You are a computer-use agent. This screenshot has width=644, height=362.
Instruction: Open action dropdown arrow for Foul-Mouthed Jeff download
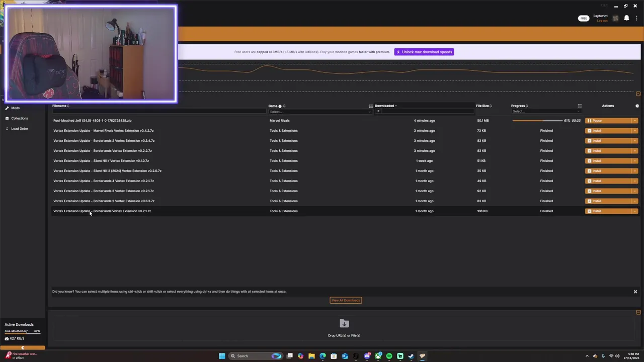[635, 121]
